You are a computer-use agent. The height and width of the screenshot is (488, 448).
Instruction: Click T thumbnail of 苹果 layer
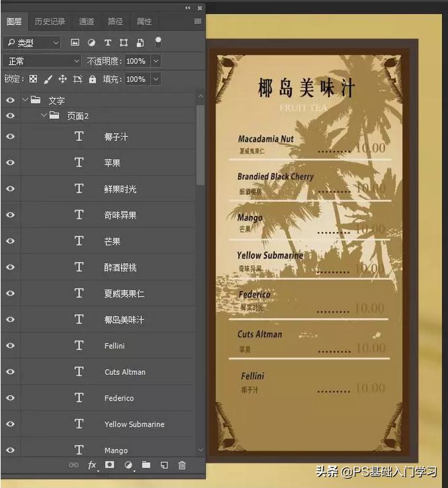(x=79, y=163)
